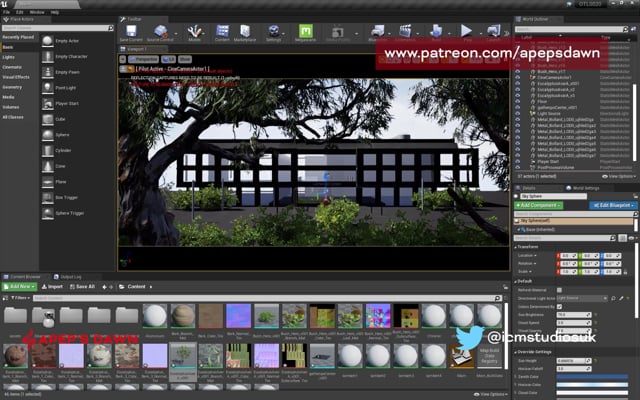Select the Geometry category
The width and height of the screenshot is (640, 400).
click(x=12, y=87)
